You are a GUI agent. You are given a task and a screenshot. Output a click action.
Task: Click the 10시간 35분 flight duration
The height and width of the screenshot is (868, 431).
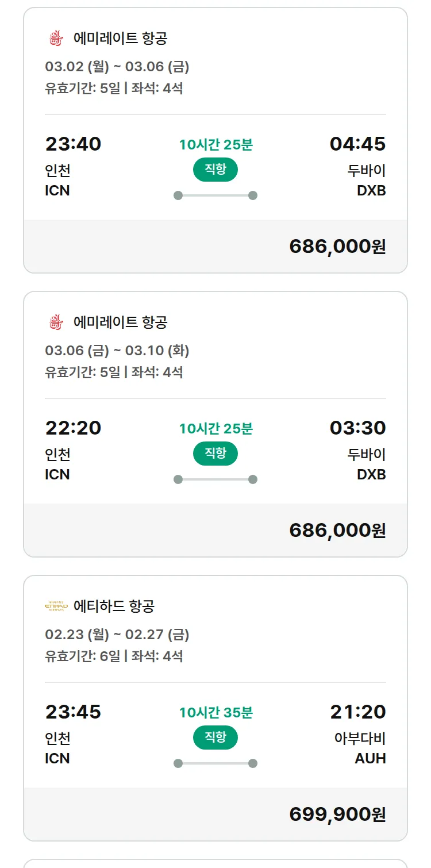click(x=215, y=713)
